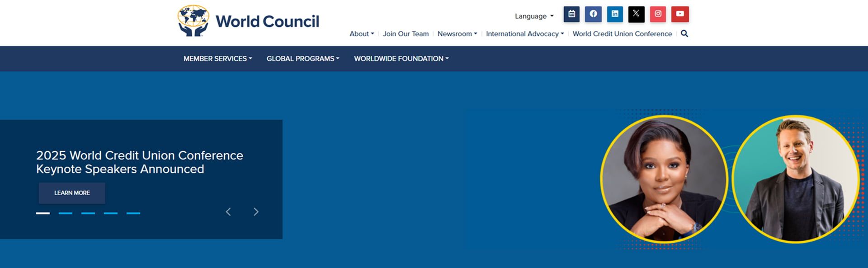Go to next carousel slide arrow
Viewport: 868px width, 268px height.
[x=256, y=212]
